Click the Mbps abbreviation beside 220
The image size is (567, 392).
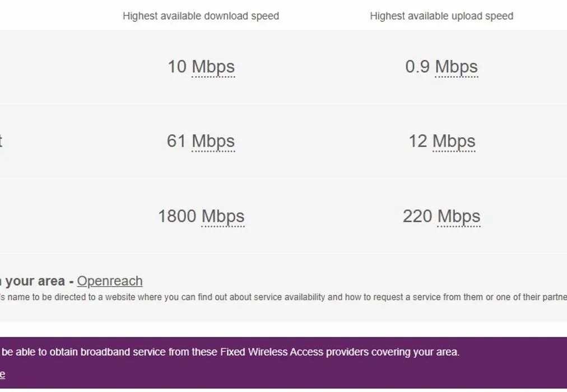point(459,216)
